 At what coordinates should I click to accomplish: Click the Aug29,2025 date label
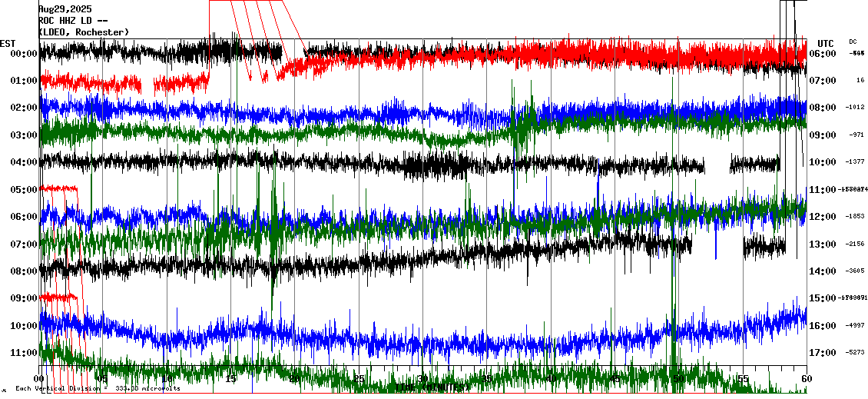(x=65, y=8)
